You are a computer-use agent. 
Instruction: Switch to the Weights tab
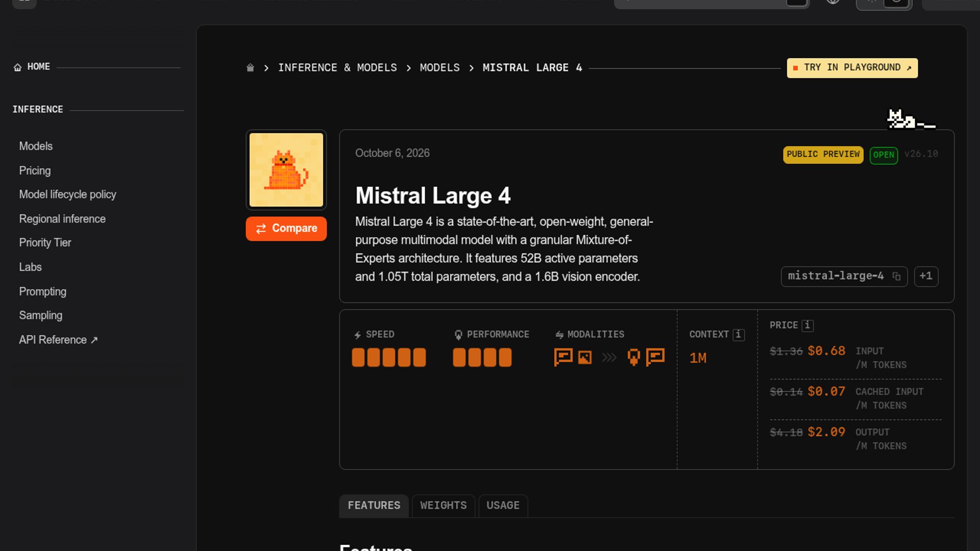444,506
